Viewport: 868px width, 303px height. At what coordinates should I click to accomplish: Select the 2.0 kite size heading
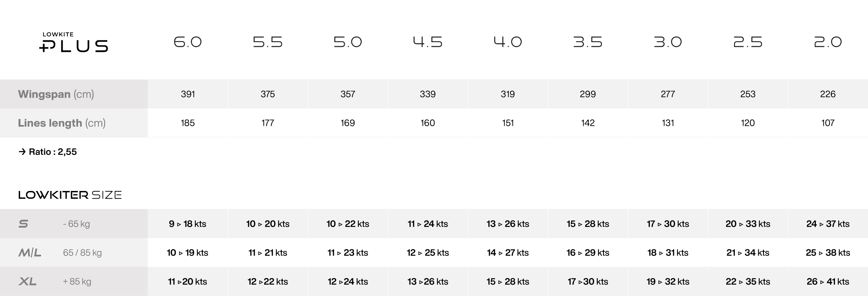[828, 42]
